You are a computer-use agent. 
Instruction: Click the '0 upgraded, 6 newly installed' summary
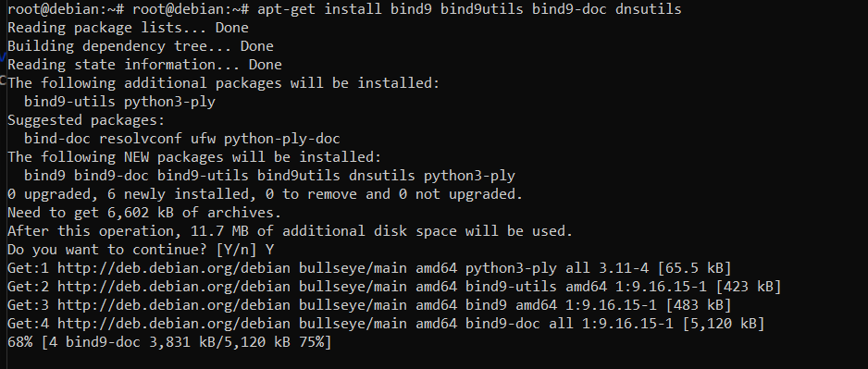tap(266, 195)
